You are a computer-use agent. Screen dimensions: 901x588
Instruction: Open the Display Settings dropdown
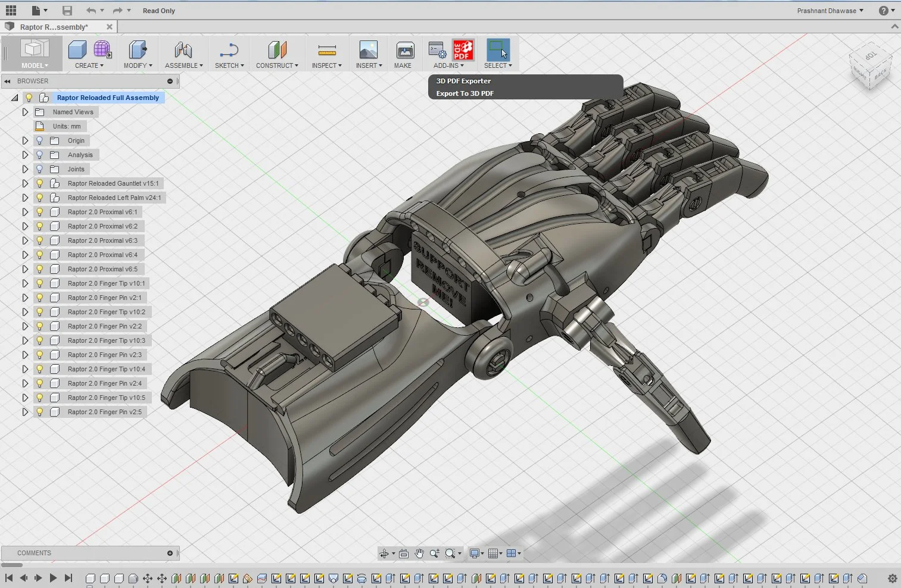tap(475, 553)
